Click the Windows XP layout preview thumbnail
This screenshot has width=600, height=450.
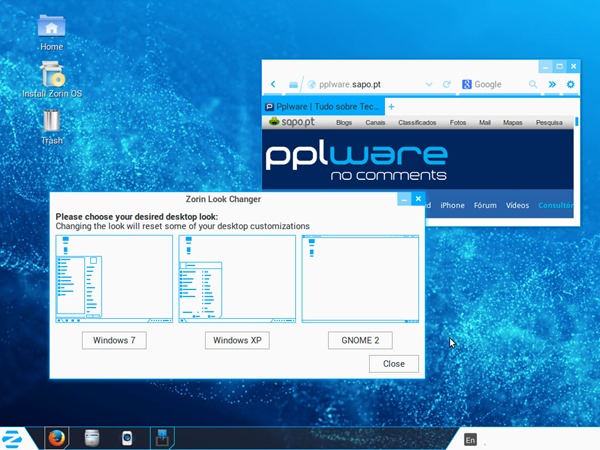237,279
